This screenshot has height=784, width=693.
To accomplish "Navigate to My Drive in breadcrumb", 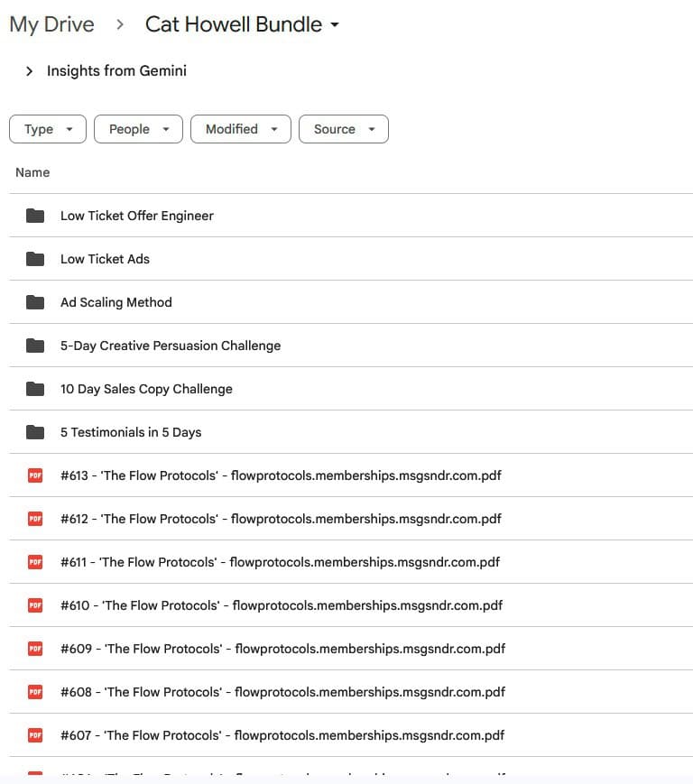I will coord(51,24).
